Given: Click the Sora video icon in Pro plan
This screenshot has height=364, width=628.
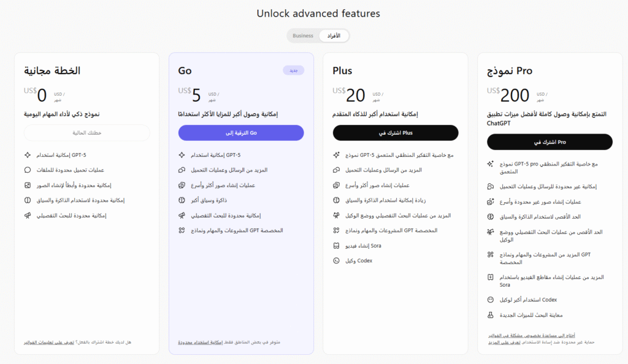Looking at the screenshot, I should (490, 277).
